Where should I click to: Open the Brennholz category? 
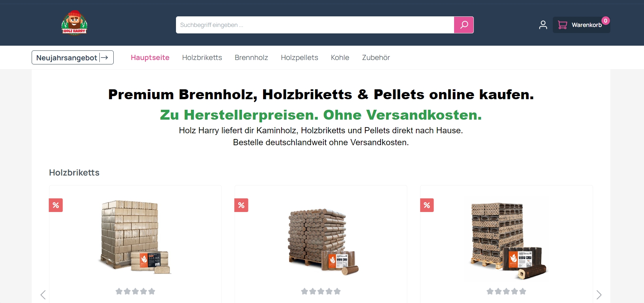pyautogui.click(x=252, y=58)
